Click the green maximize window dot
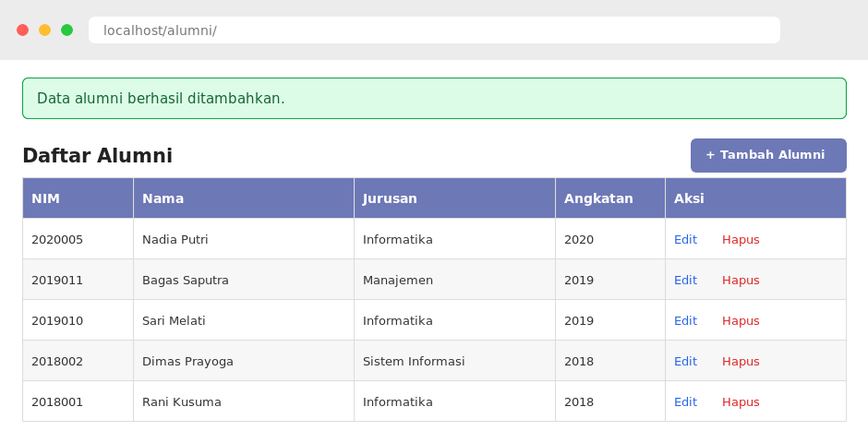Viewport: 868px width, 443px height. pyautogui.click(x=67, y=30)
